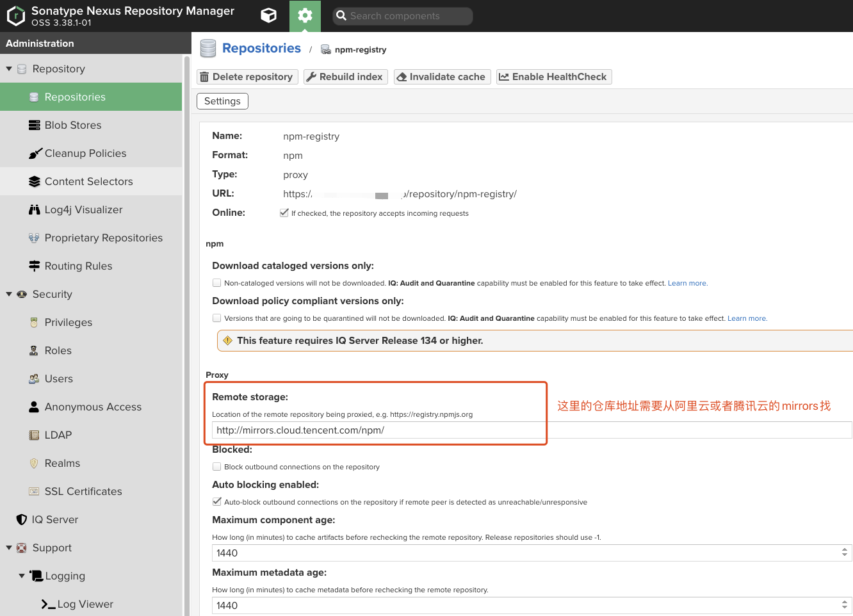Click Learn more link for policy compliant versions
This screenshot has width=853, height=616.
click(x=747, y=318)
